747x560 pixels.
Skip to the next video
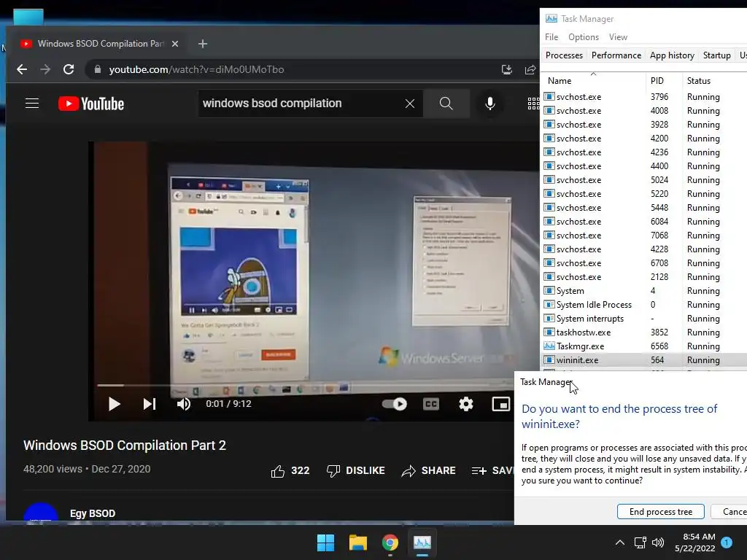point(150,404)
